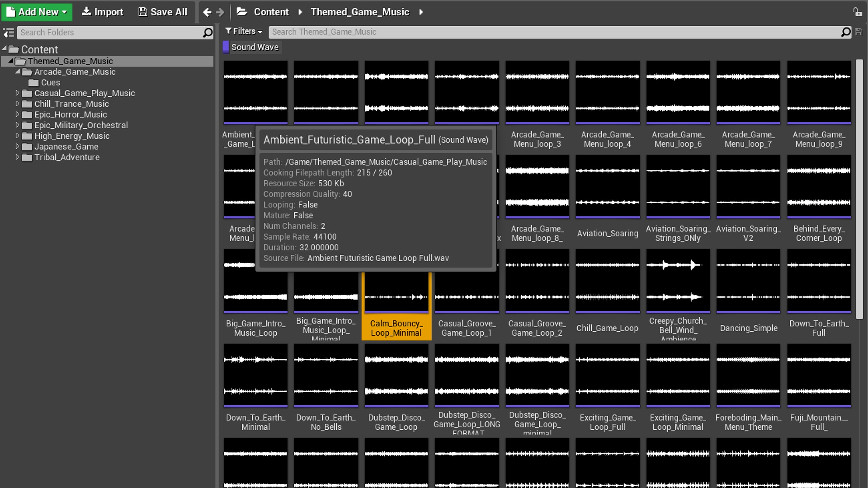Select the Casual_Game_Play_Music folder
The height and width of the screenshot is (488, 868).
(85, 93)
